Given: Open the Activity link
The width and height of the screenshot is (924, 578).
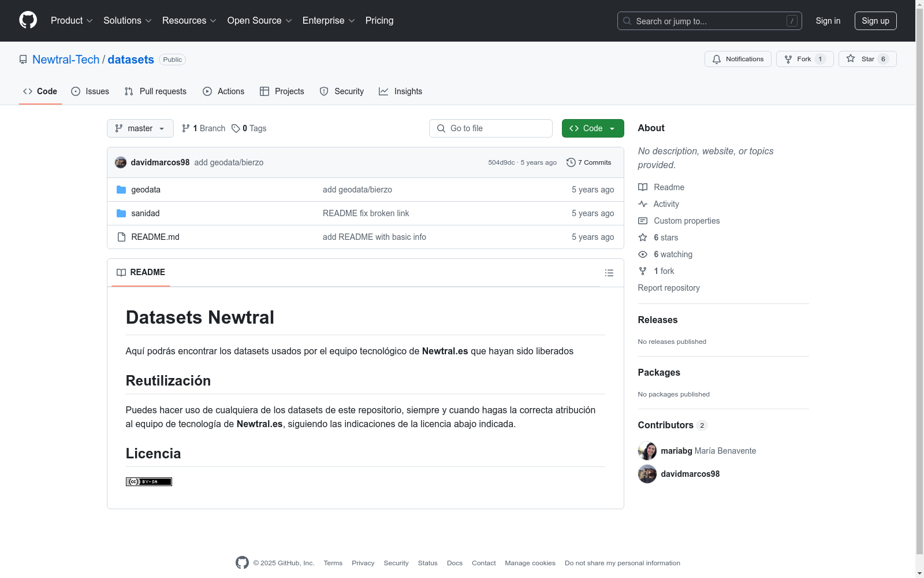Looking at the screenshot, I should (x=658, y=204).
